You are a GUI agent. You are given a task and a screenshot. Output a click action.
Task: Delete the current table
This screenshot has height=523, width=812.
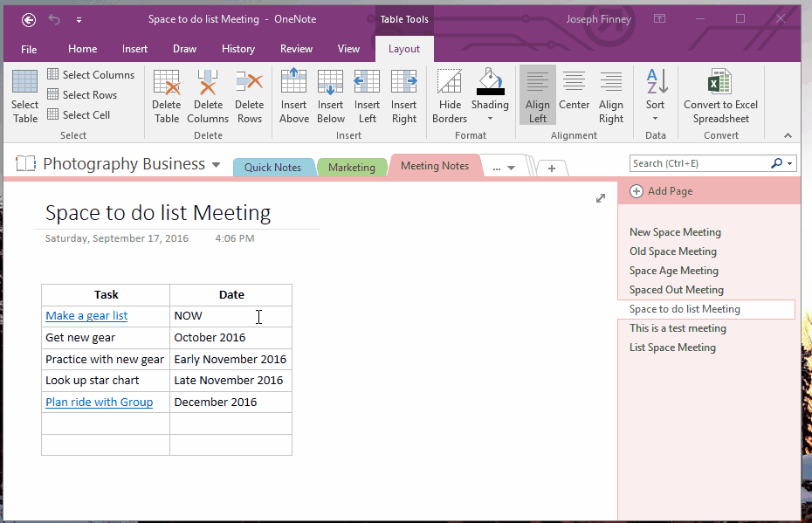[166, 96]
